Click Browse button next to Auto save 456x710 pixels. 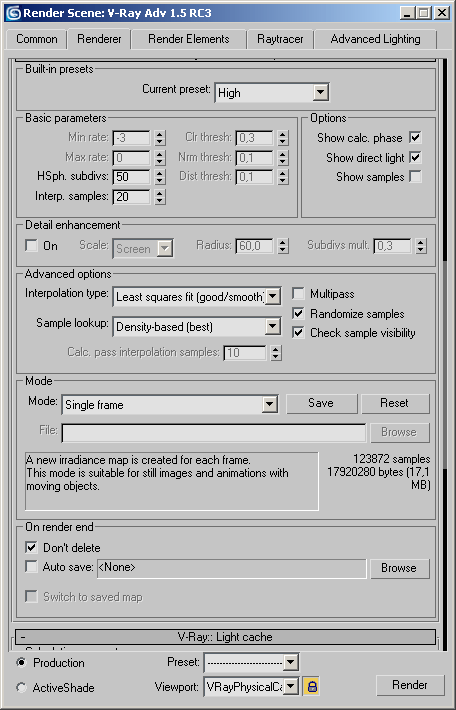point(399,568)
